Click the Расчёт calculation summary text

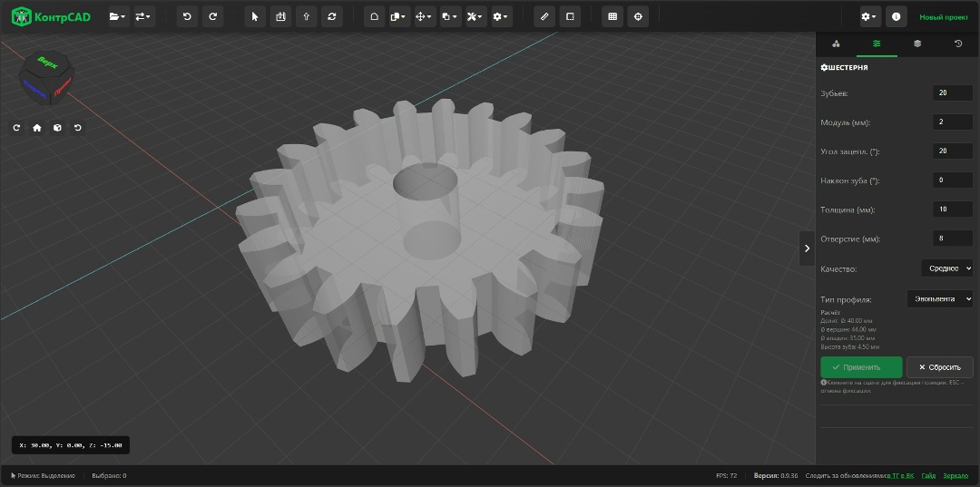[x=850, y=329]
